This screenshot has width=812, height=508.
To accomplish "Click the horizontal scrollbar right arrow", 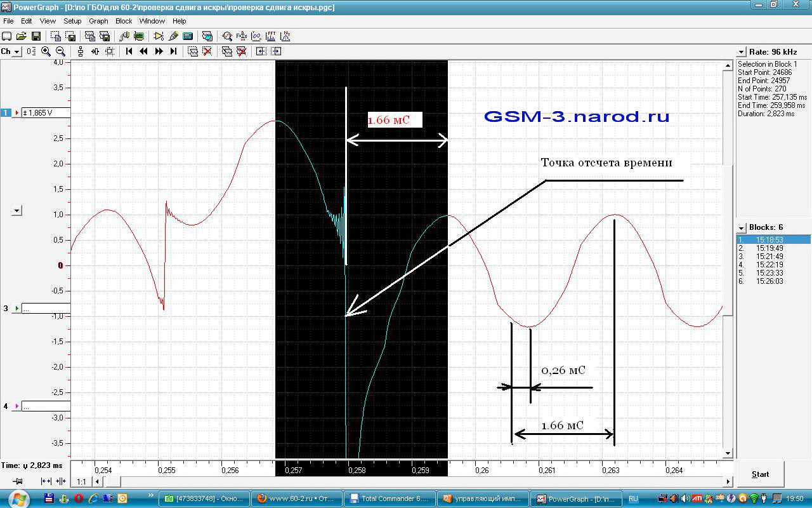I will (x=728, y=482).
